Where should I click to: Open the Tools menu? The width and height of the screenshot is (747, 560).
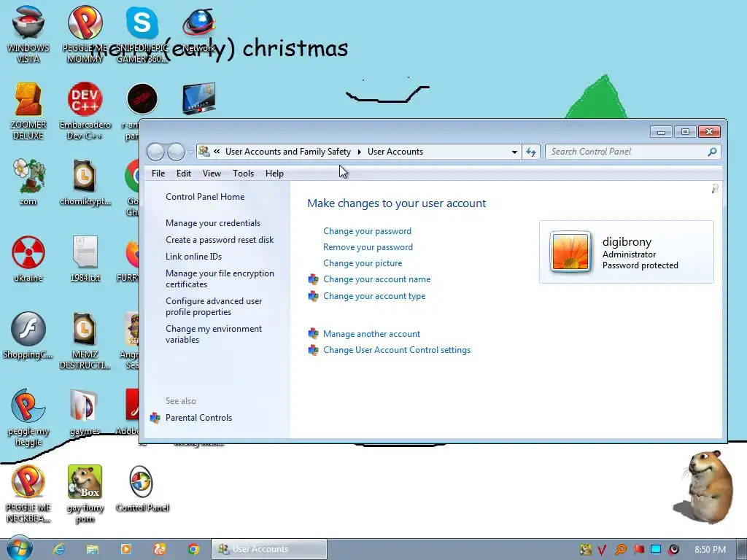(243, 174)
